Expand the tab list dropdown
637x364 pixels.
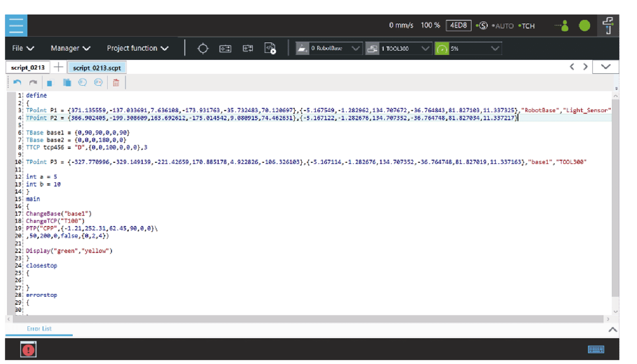pyautogui.click(x=606, y=67)
